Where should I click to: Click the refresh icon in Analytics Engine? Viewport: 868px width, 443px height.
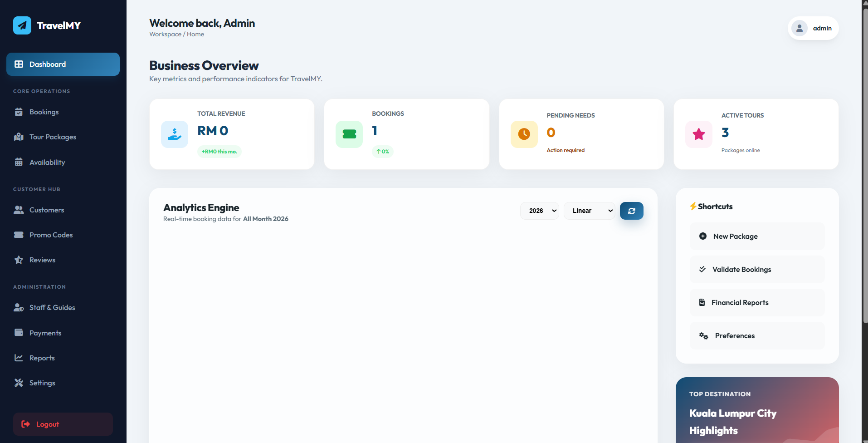click(631, 211)
